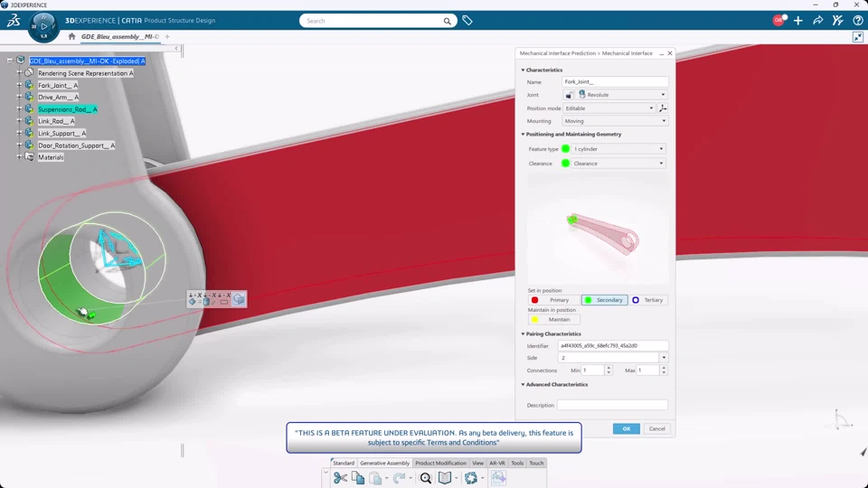868x488 pixels.
Task: Click the rightmost icon in floating context toolbar
Action: [239, 299]
